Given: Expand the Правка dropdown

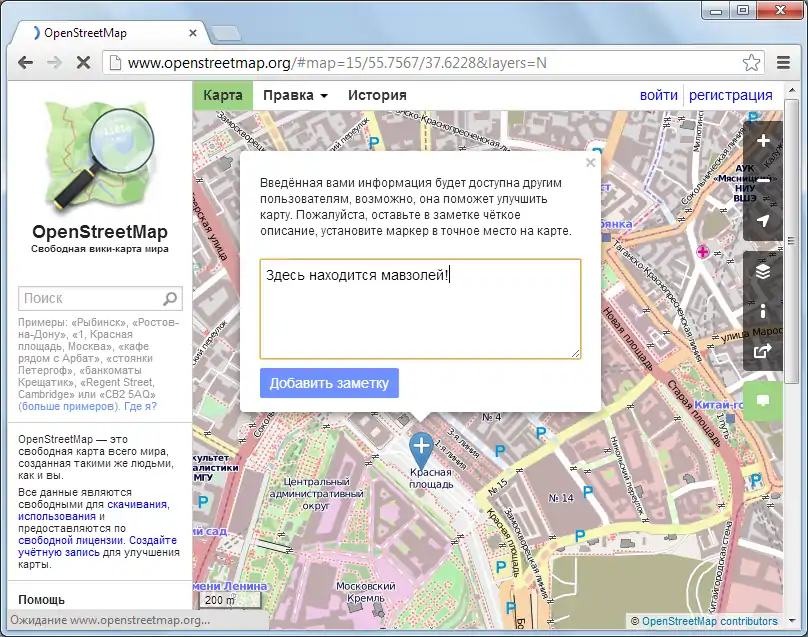Looking at the screenshot, I should coord(295,96).
